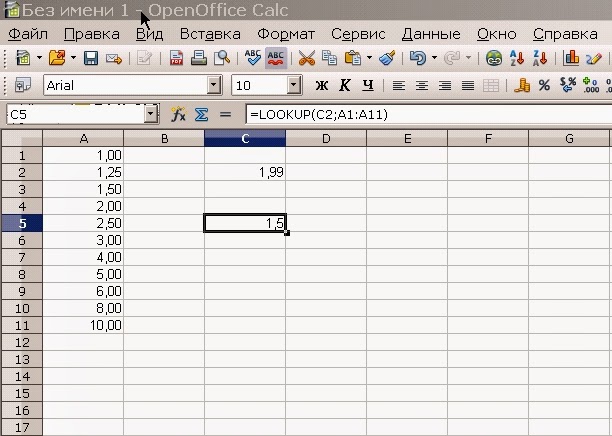Toggle Underline (Ч) formatting
612x436 pixels.
[x=368, y=85]
